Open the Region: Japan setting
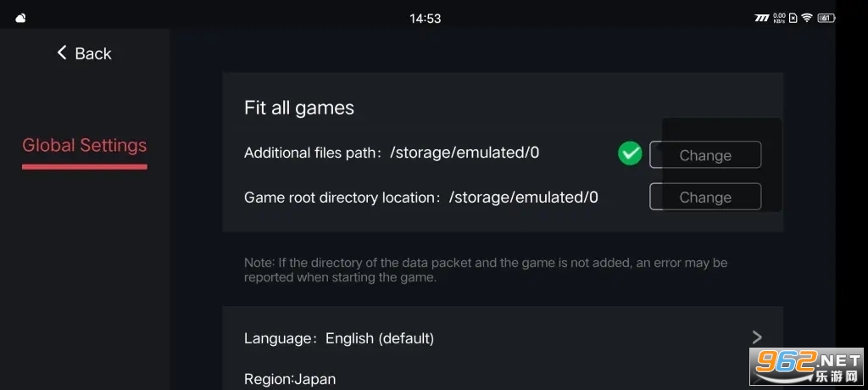The width and height of the screenshot is (868, 390). click(x=290, y=379)
